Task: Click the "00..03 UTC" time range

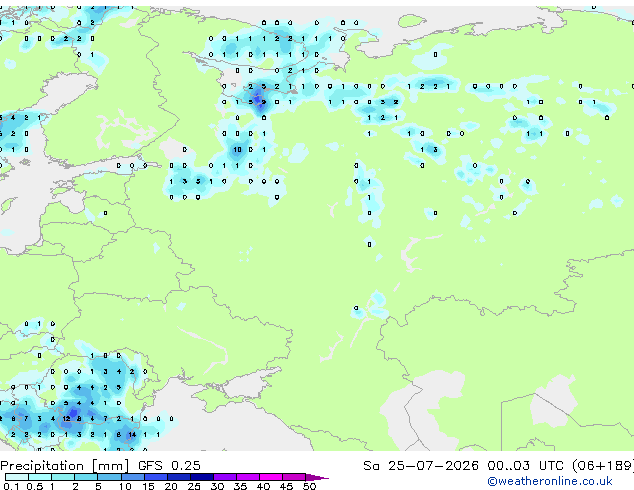Action: (525, 466)
